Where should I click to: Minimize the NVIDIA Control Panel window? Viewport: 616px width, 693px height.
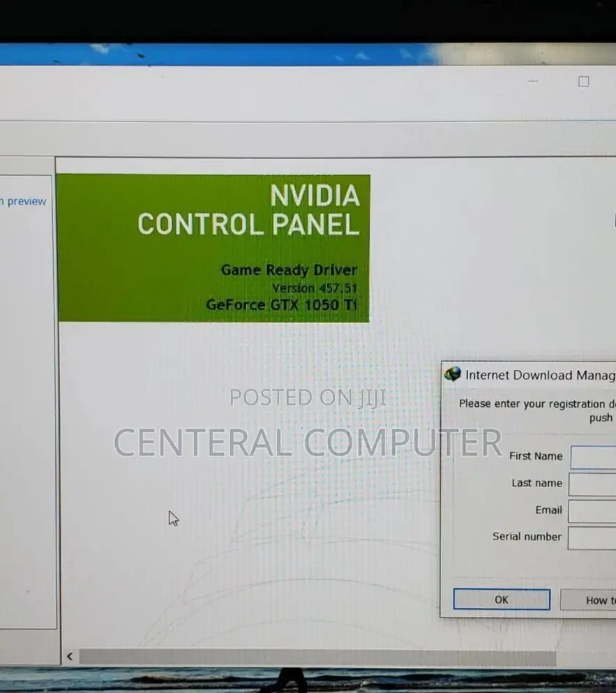click(x=533, y=82)
